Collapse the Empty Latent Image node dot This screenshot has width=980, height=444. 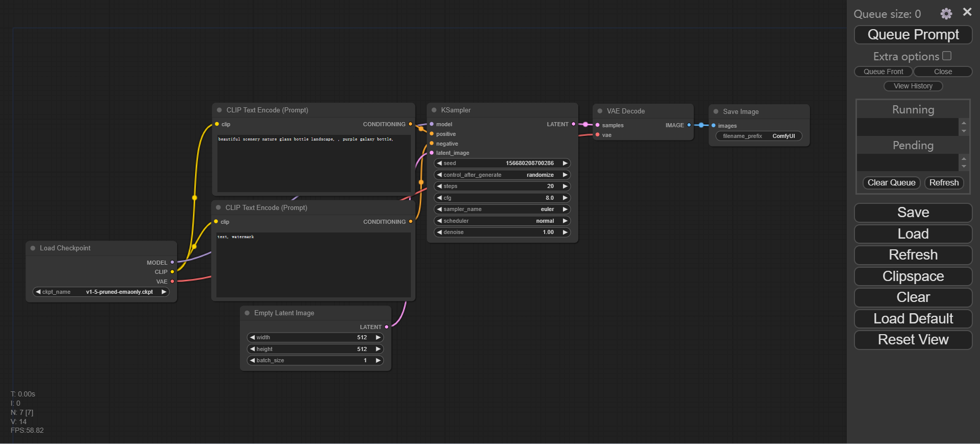pyautogui.click(x=247, y=313)
